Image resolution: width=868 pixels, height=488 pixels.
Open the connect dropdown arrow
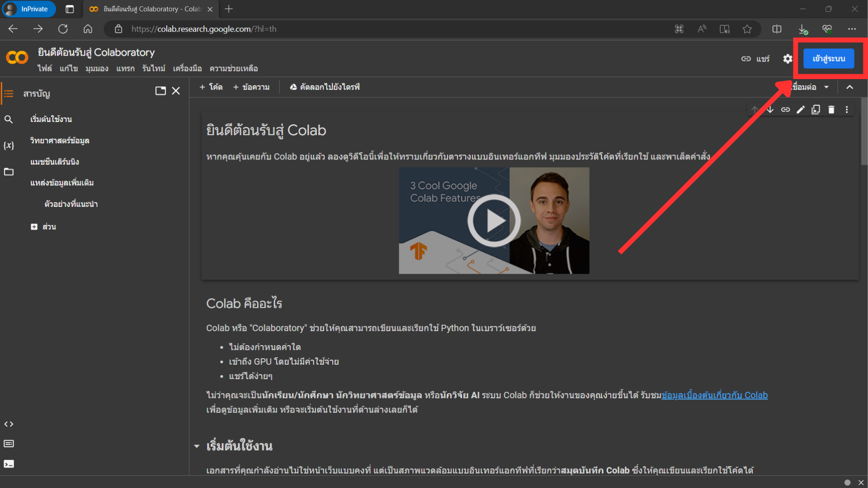coord(826,87)
